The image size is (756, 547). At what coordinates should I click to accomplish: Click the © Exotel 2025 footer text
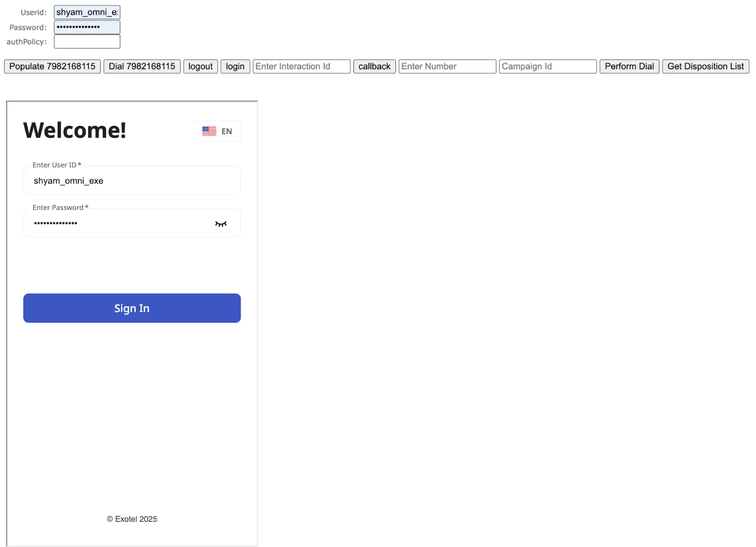click(132, 519)
